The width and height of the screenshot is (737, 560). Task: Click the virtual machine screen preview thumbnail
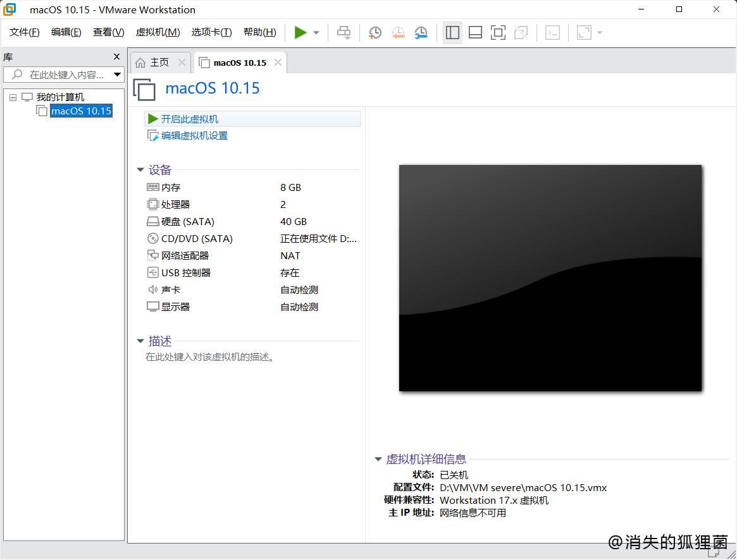coord(550,277)
